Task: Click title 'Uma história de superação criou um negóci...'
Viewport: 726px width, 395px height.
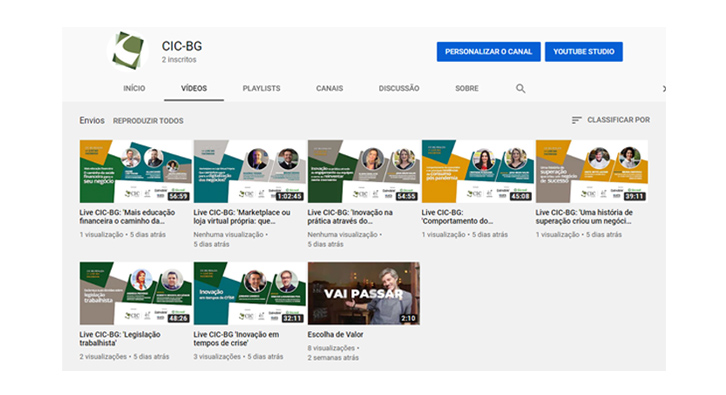Action: coord(584,217)
